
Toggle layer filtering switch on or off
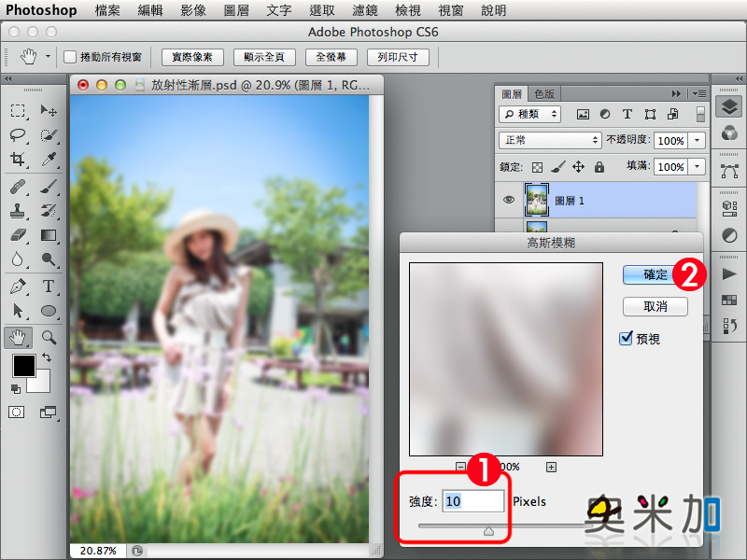[700, 114]
